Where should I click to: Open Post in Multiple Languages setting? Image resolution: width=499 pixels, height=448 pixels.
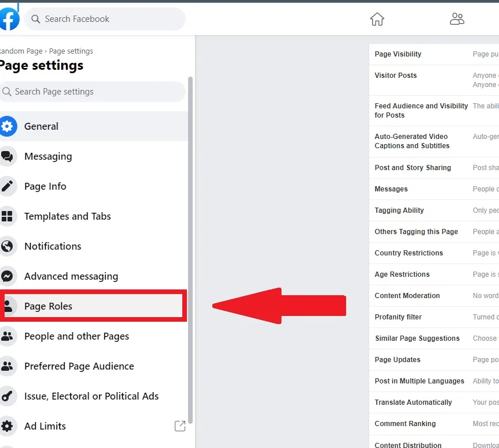[x=434, y=381]
